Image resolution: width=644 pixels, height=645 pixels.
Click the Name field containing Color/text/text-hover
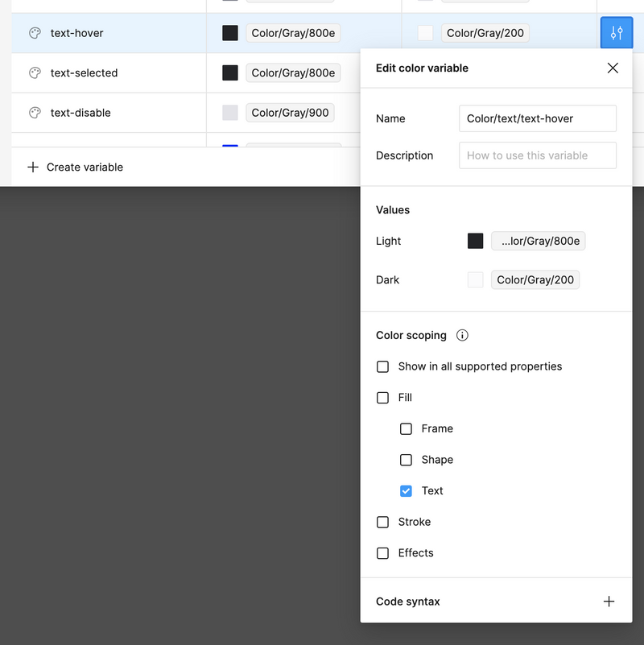(x=538, y=118)
